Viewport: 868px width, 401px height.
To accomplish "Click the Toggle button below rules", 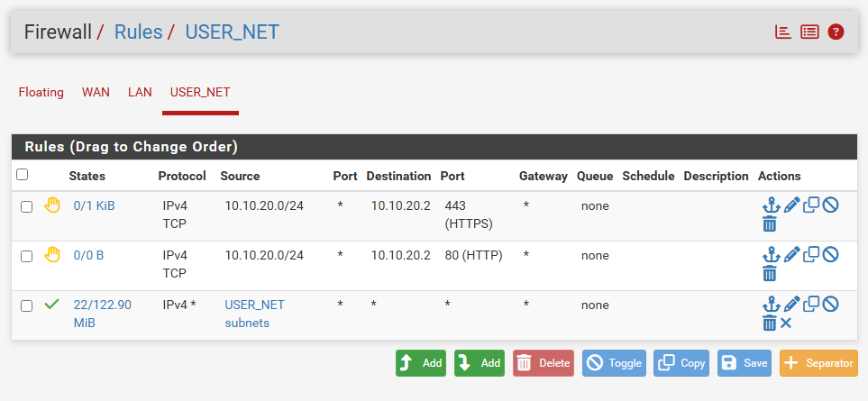I will coord(614,363).
